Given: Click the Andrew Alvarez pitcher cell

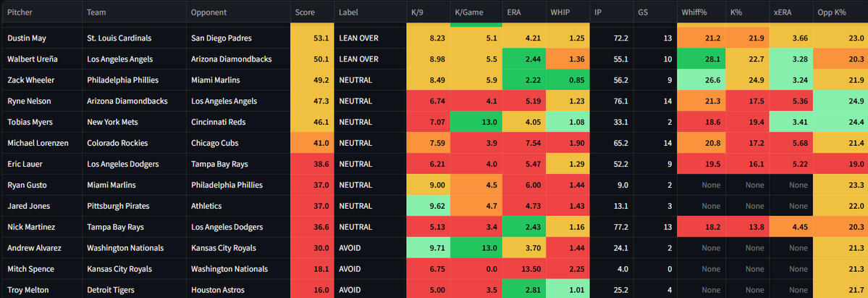Looking at the screenshot, I should point(41,248).
